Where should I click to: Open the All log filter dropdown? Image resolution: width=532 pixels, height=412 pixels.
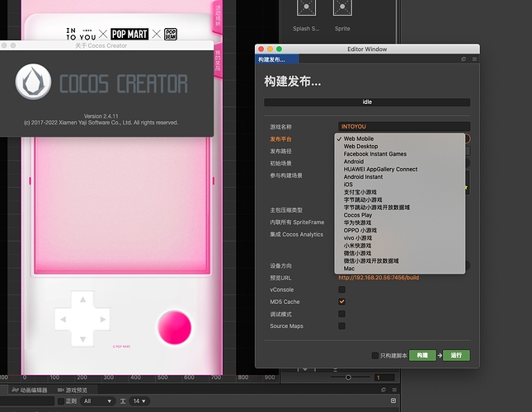[x=97, y=401]
